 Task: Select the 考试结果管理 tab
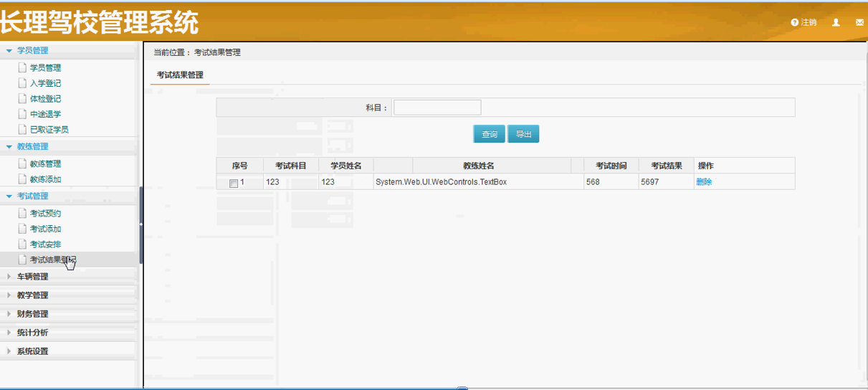(x=180, y=75)
